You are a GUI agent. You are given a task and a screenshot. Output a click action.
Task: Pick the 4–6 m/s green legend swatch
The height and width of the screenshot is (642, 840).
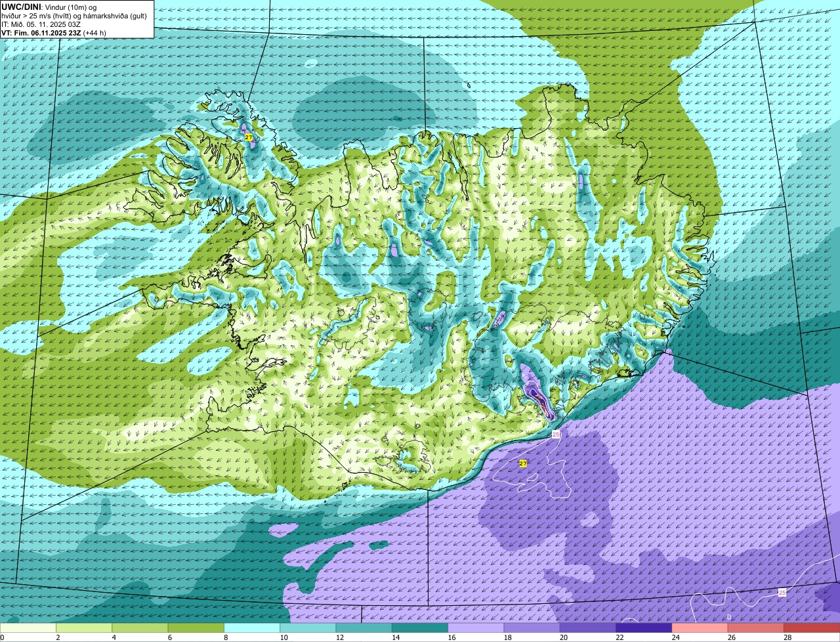[x=140, y=628]
